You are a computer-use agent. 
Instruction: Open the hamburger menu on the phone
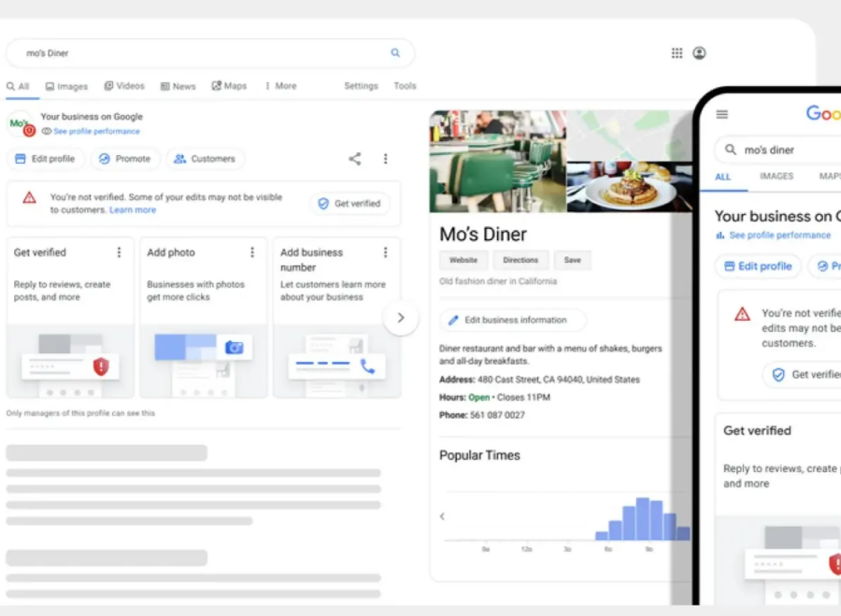tap(722, 114)
